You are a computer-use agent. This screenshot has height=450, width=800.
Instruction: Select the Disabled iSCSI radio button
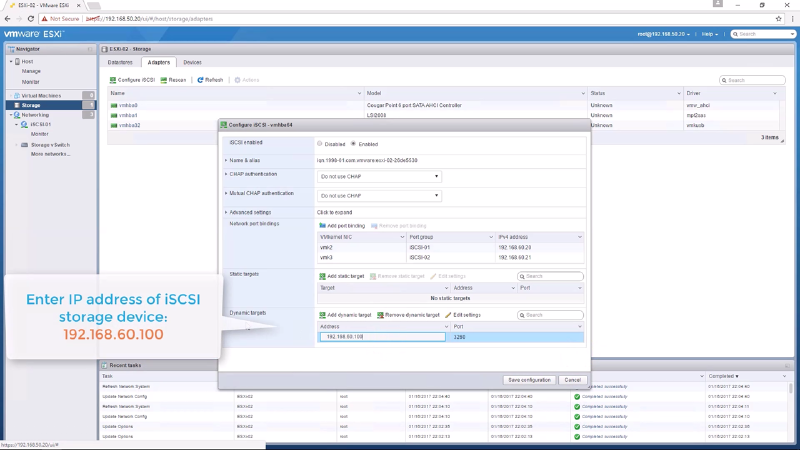[320, 144]
